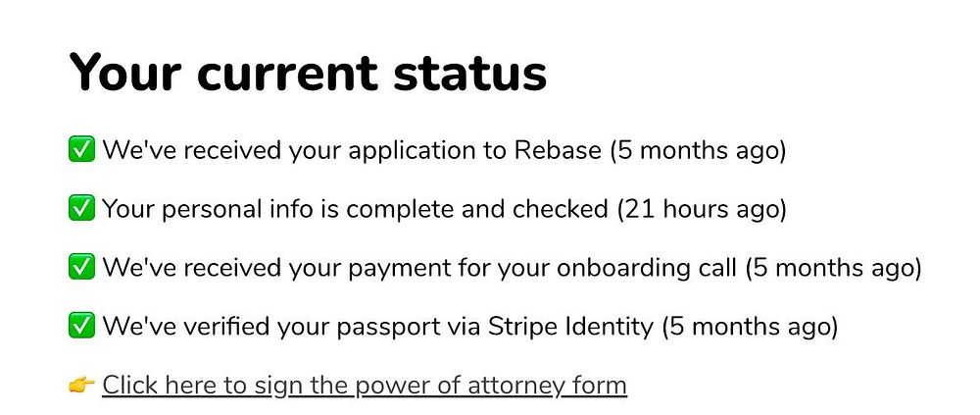Viewport: 980px width, 415px height.
Task: Click the green checkmark beside personal info
Action: (x=81, y=209)
